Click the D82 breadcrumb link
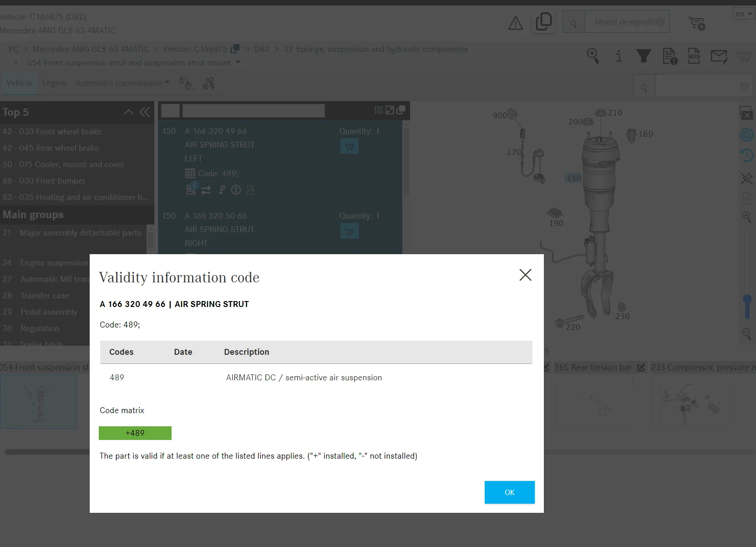The width and height of the screenshot is (756, 547). pos(262,49)
